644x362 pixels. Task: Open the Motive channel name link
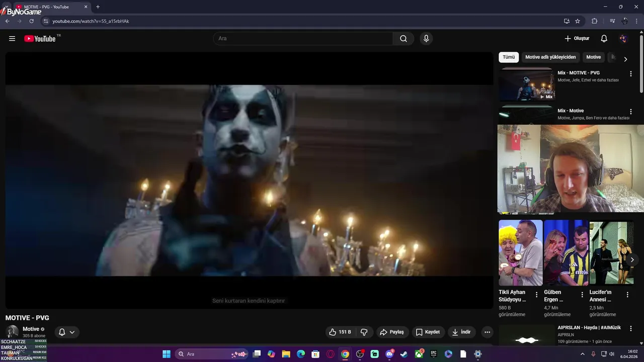tap(31, 329)
